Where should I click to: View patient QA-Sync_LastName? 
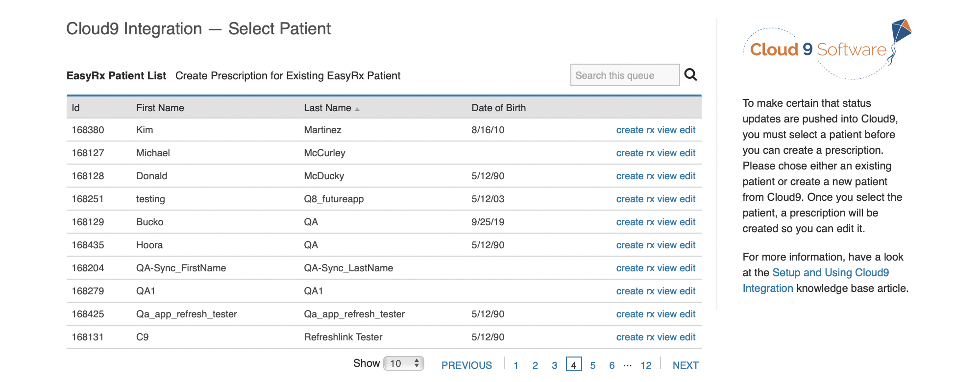[x=667, y=268]
